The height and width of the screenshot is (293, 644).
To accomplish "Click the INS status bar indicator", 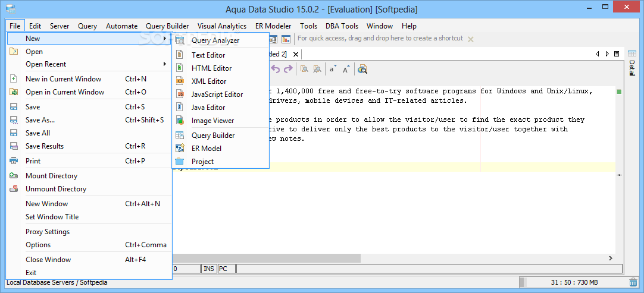I will (x=209, y=269).
